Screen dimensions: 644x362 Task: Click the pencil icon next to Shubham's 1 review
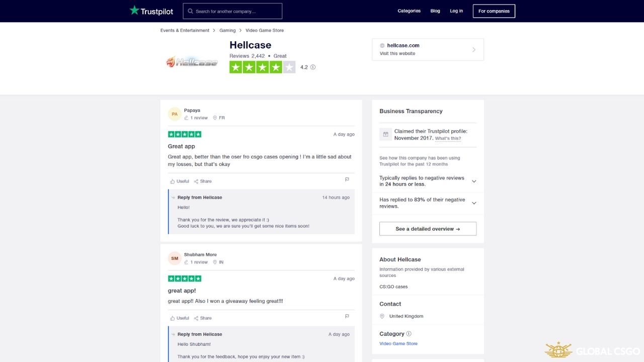pyautogui.click(x=187, y=262)
